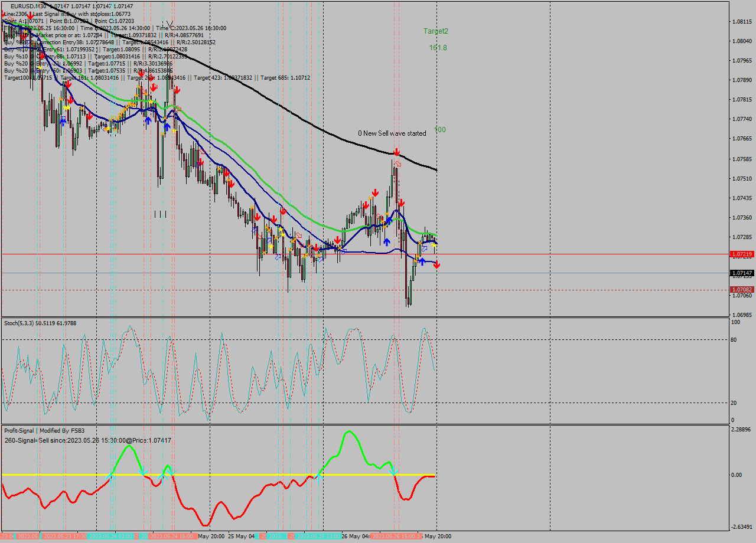Click the 80 level on the Stoch scale
This screenshot has height=543, width=756.
734,340
